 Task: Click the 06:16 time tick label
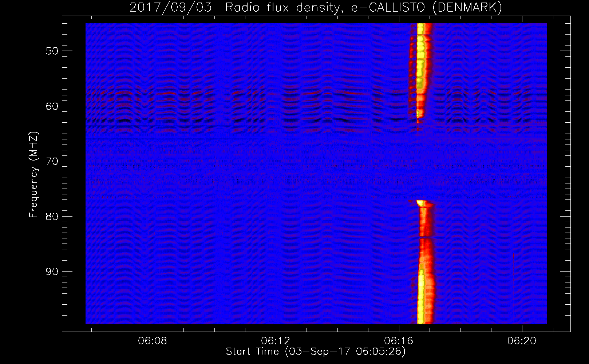[x=399, y=341]
